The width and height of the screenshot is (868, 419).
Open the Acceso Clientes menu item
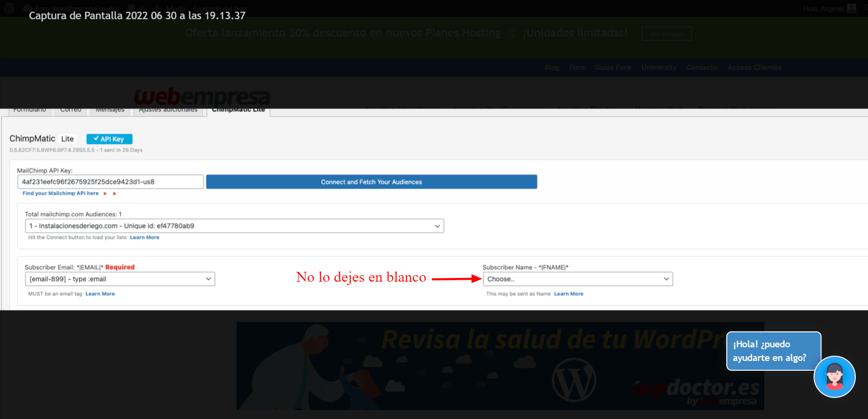pyautogui.click(x=754, y=67)
